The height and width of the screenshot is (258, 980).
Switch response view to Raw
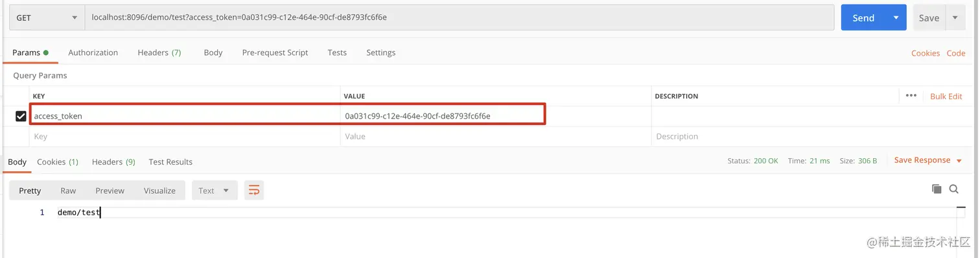point(68,191)
